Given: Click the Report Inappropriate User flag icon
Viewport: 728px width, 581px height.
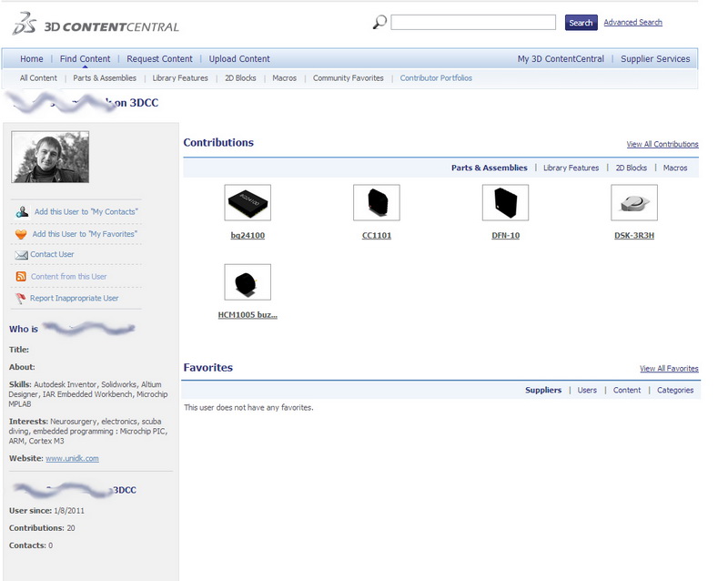Looking at the screenshot, I should [x=21, y=299].
